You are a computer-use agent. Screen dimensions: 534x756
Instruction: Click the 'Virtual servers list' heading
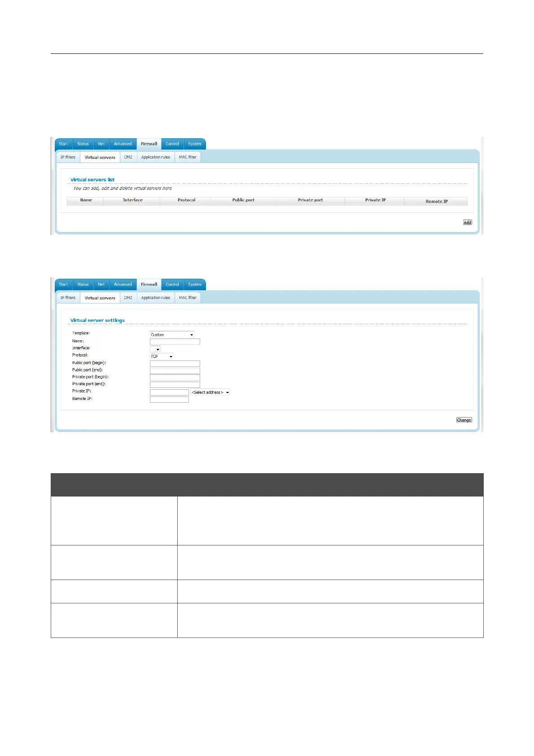[x=92, y=180]
